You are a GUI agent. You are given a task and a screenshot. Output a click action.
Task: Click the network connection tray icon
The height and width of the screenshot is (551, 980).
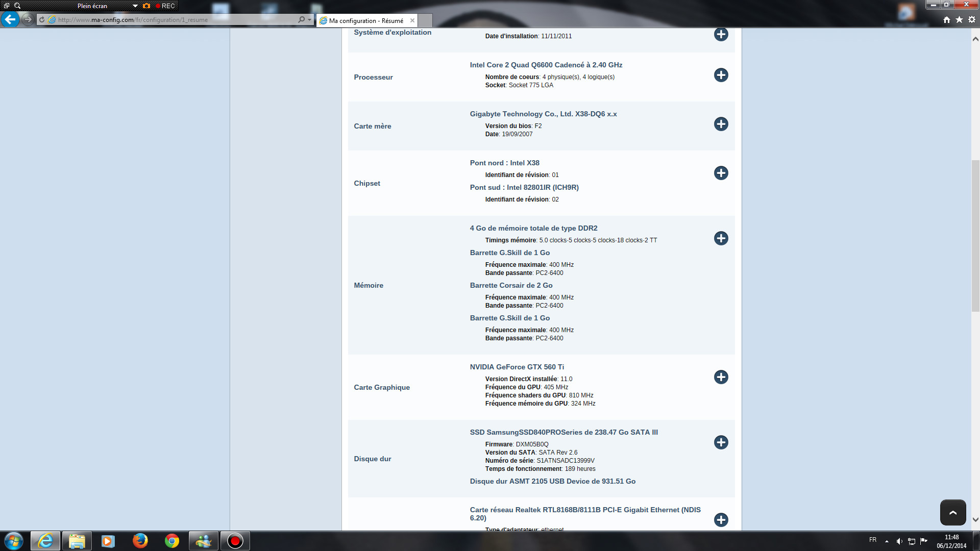pyautogui.click(x=912, y=541)
